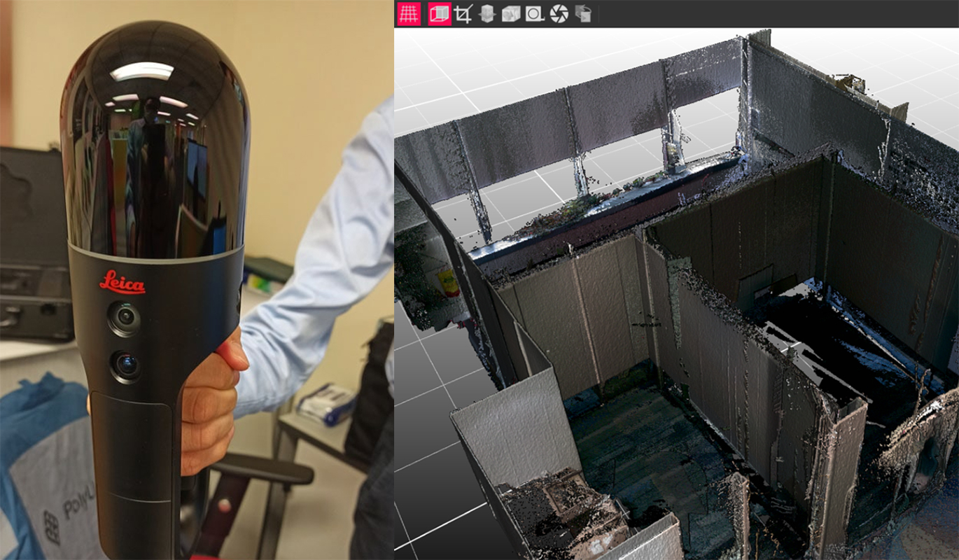Click the upper camera lens on the scanner

[125, 318]
